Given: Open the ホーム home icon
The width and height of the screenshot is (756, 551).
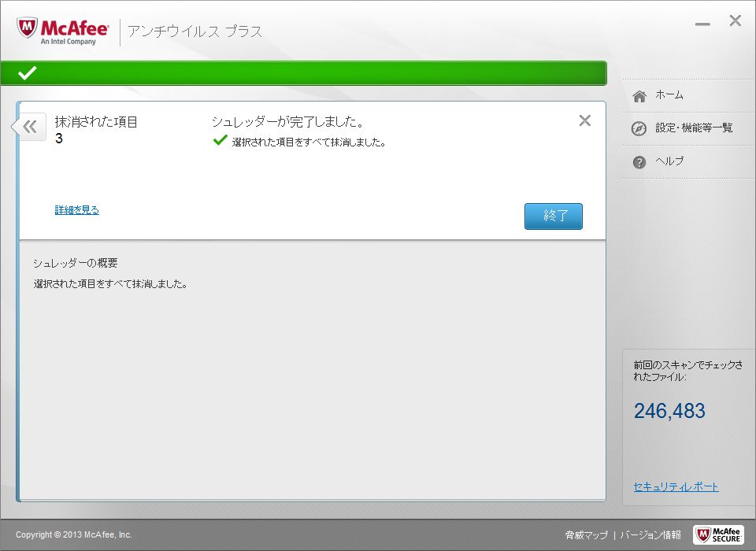Looking at the screenshot, I should click(639, 95).
